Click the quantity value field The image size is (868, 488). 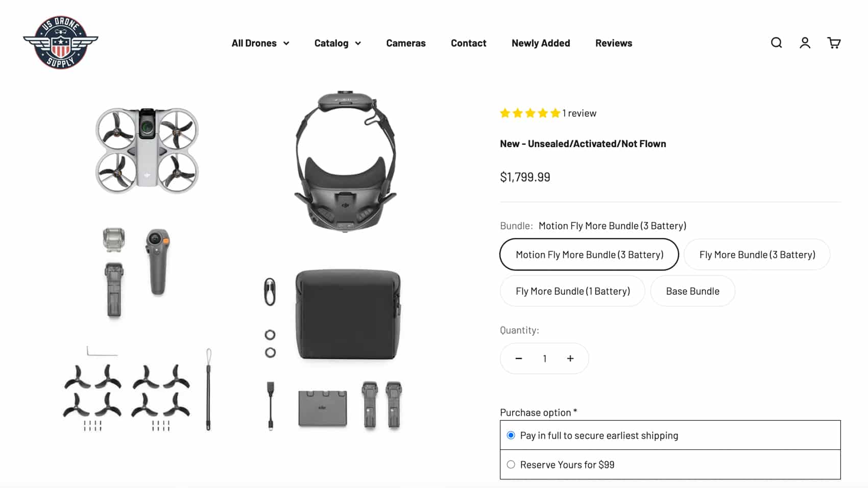point(544,358)
